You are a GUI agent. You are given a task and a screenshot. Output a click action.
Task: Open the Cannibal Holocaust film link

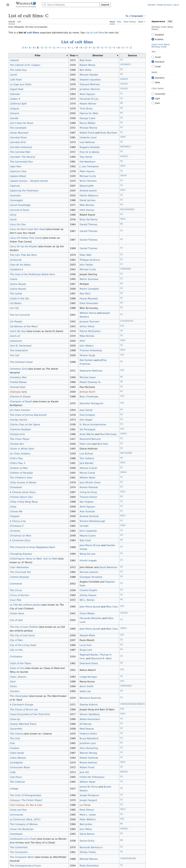[x=21, y=147]
